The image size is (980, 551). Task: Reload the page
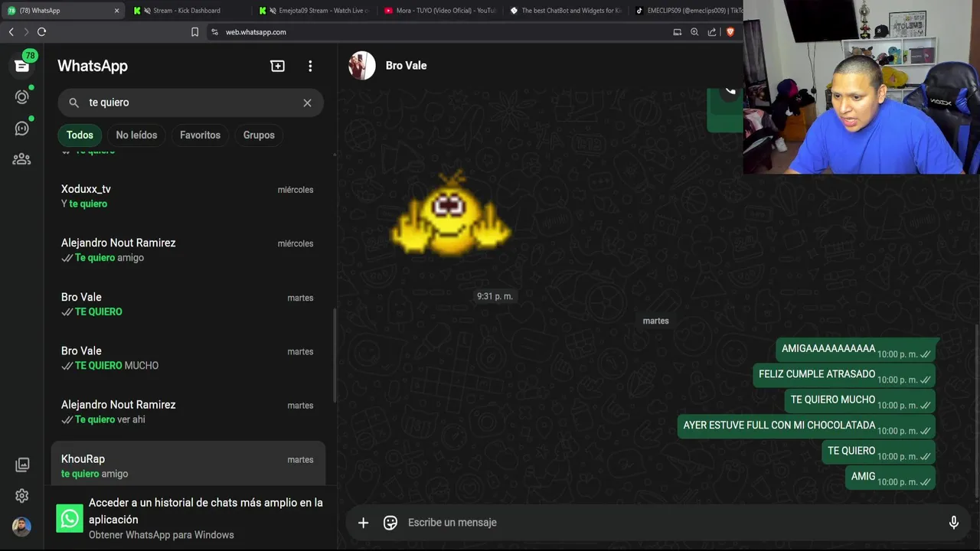(x=41, y=32)
